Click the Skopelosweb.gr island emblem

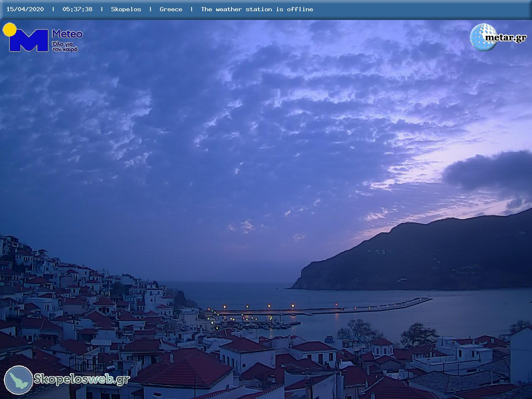(18, 380)
